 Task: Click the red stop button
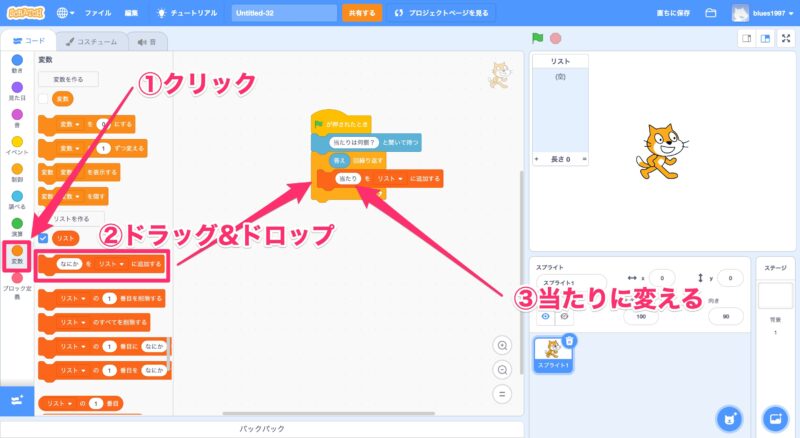[556, 38]
